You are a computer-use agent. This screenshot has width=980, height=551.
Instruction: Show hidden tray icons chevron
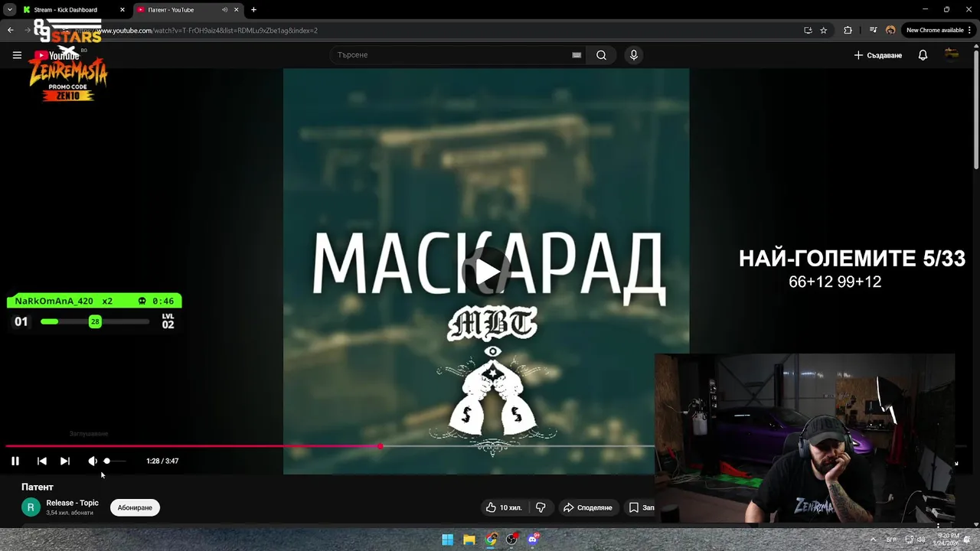[873, 540]
